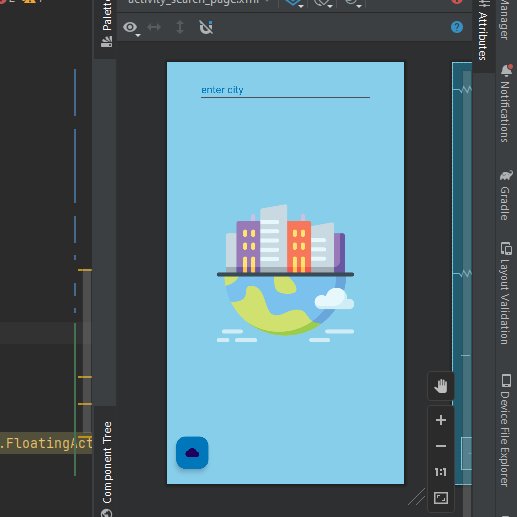Select the cloud floating action button in preview
The height and width of the screenshot is (517, 517).
(x=192, y=453)
